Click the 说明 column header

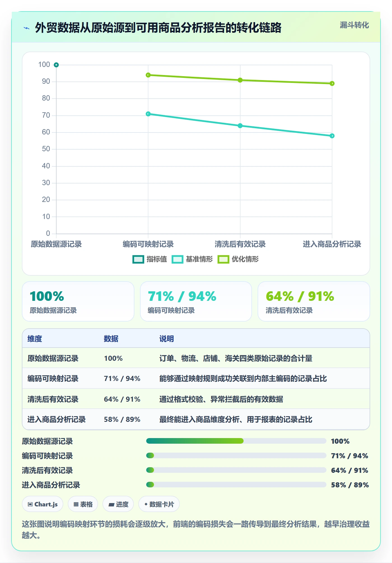(167, 339)
